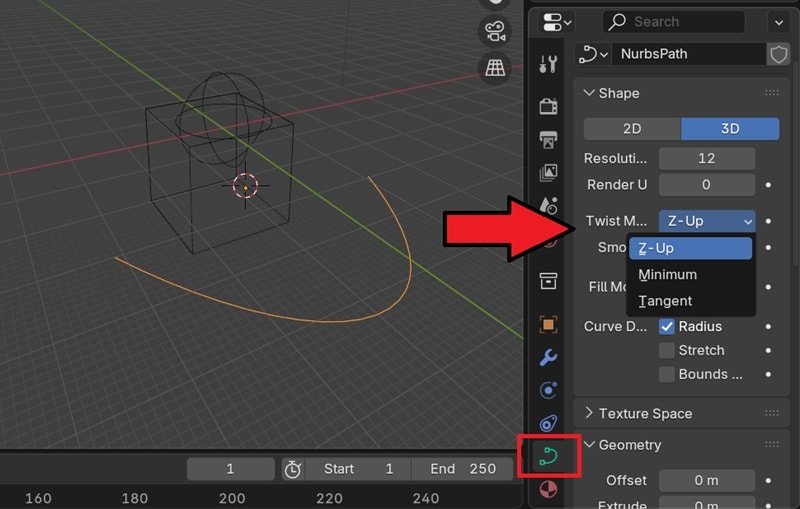The image size is (800, 509).
Task: Animate the Stretch property dot
Action: pyautogui.click(x=768, y=350)
